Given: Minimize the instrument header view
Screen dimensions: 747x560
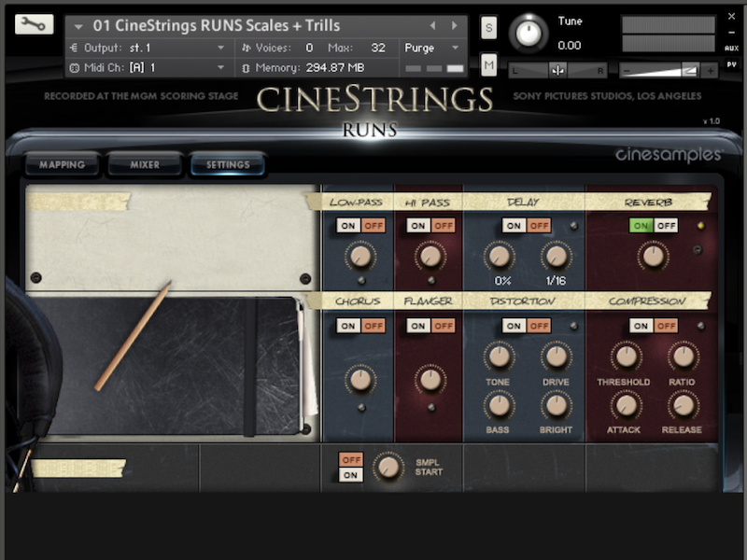Looking at the screenshot, I should (x=731, y=33).
